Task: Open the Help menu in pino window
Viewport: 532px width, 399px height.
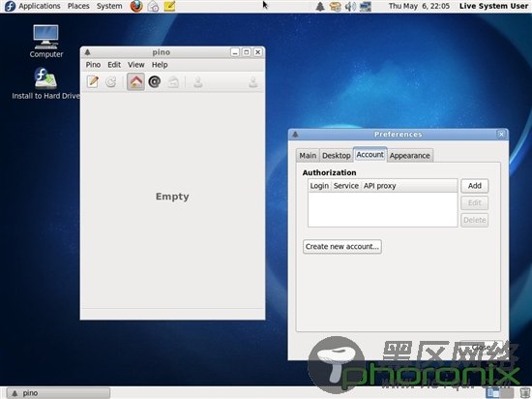Action: click(x=160, y=65)
